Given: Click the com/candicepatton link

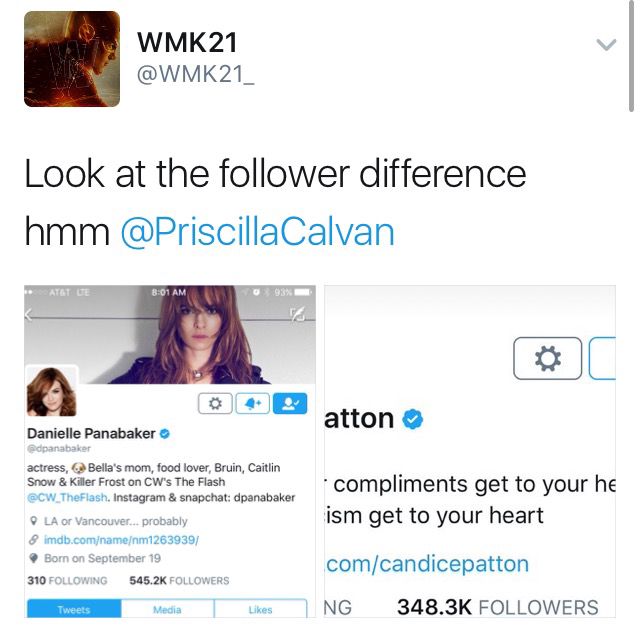Looking at the screenshot, I should pyautogui.click(x=427, y=564).
